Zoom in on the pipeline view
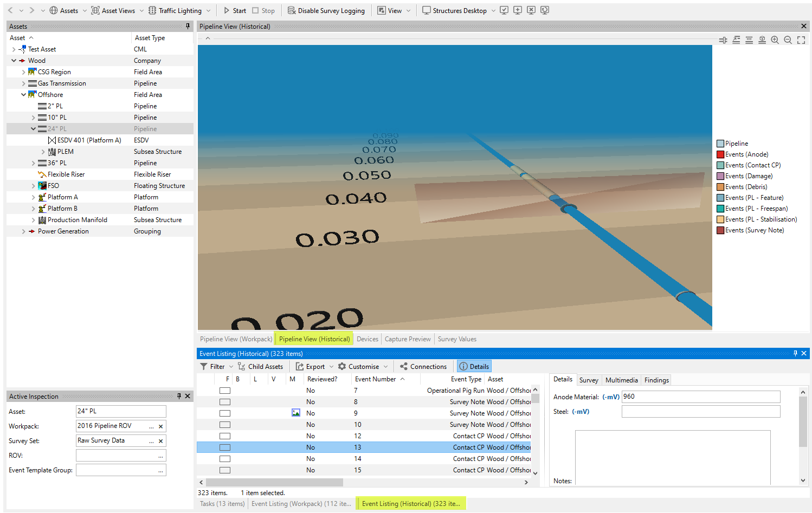This screenshot has width=812, height=513. pyautogui.click(x=775, y=40)
